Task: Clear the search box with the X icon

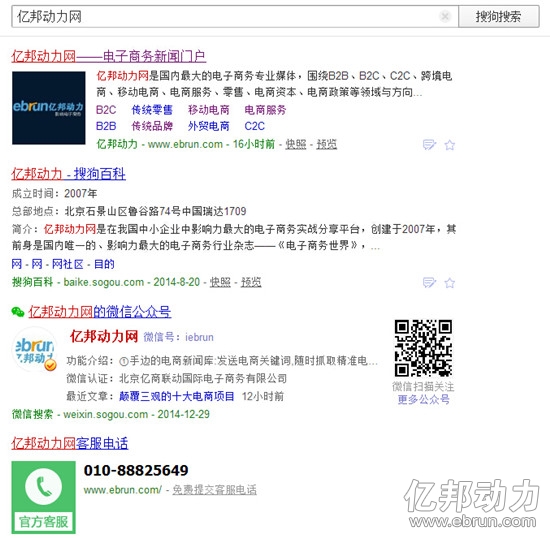Action: [445, 16]
